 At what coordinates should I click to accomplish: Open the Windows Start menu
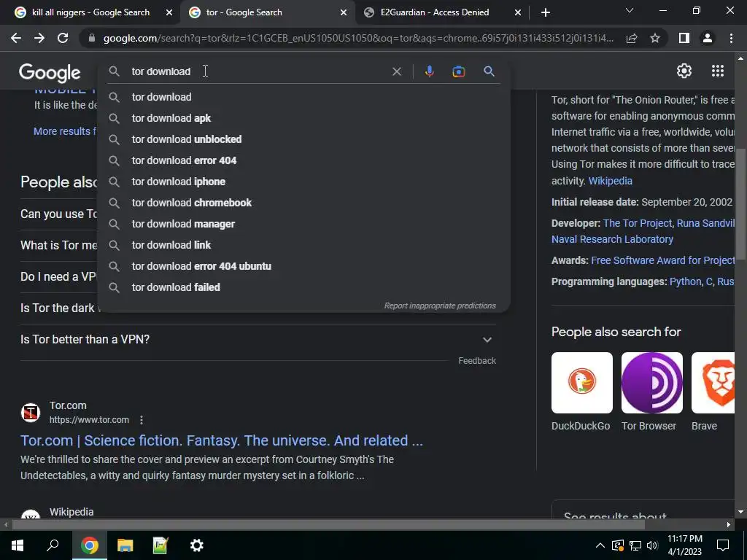(18, 545)
